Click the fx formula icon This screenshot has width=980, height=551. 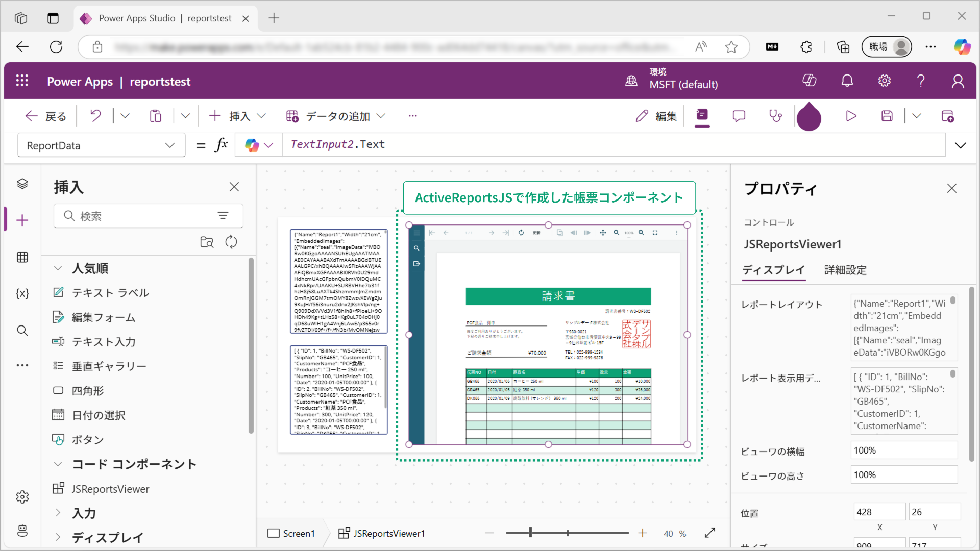click(x=221, y=145)
